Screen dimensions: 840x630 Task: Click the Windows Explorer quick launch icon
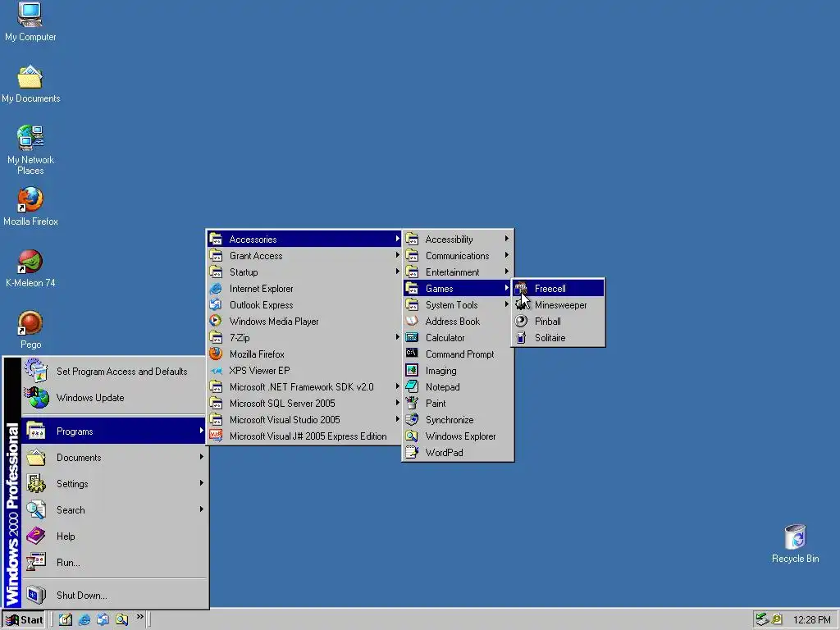121,620
